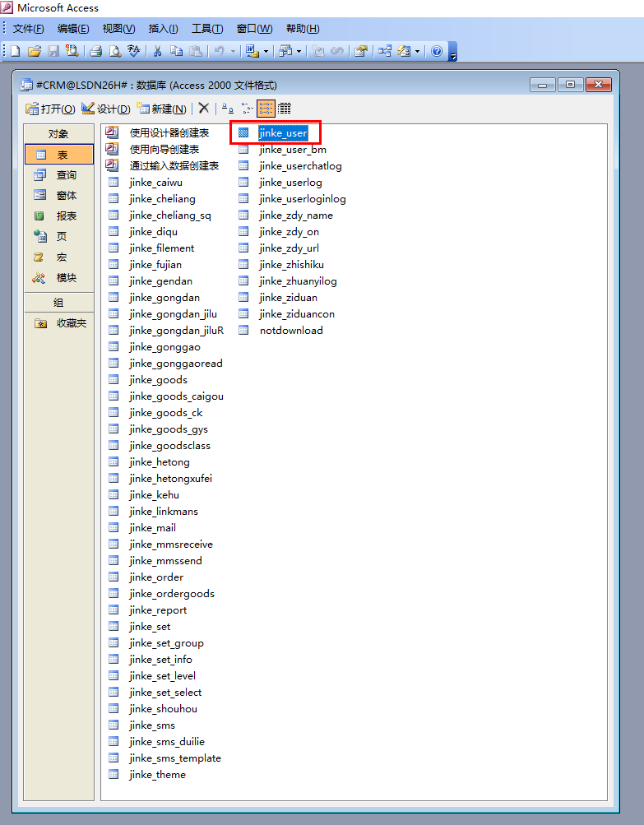644x825 pixels.
Task: Click the 设计(D) button
Action: 106,109
